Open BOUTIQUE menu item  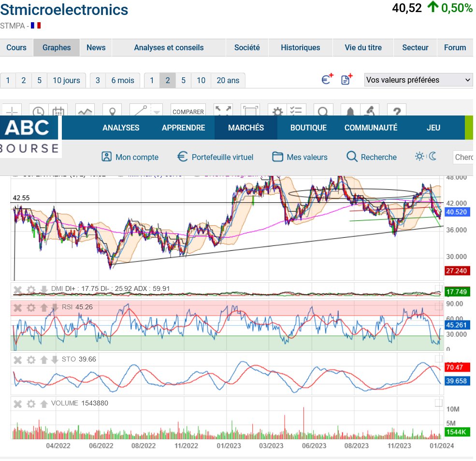308,128
